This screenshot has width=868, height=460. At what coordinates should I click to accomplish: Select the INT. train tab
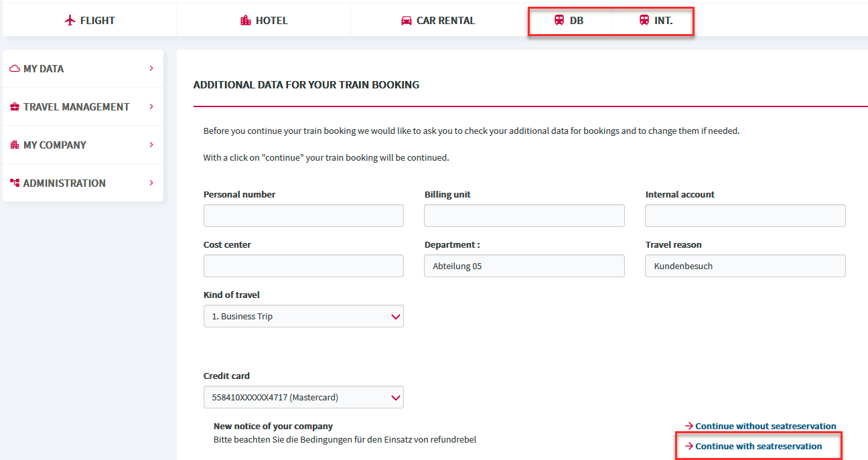pos(656,20)
